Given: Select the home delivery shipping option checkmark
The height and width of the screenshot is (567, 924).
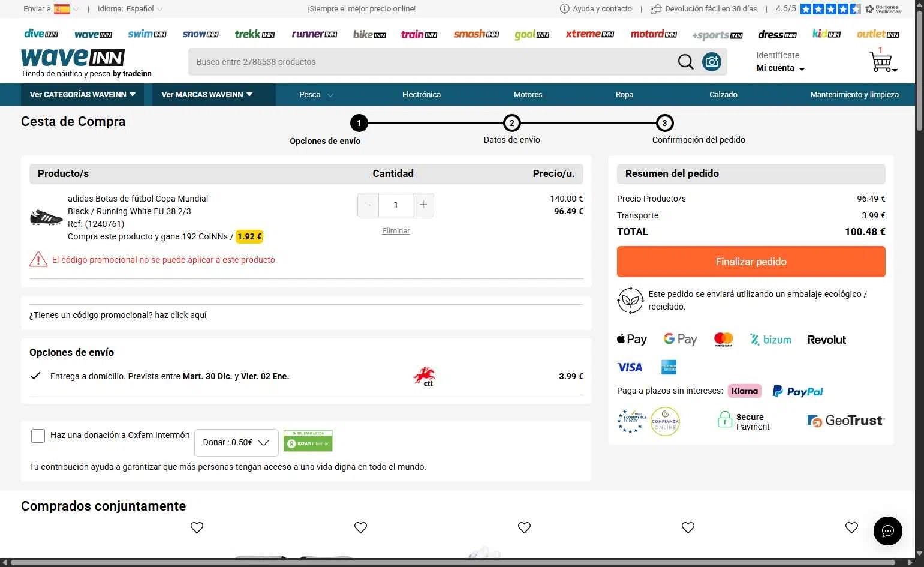Looking at the screenshot, I should (x=35, y=376).
